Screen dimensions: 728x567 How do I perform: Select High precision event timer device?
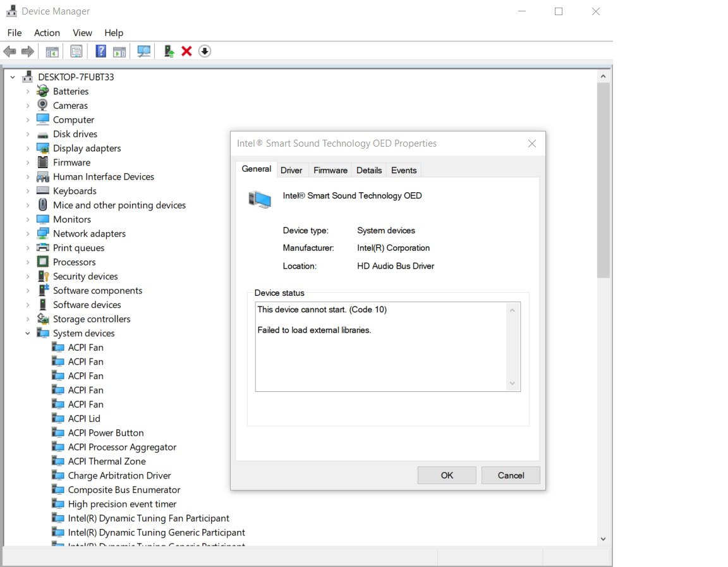(x=122, y=504)
